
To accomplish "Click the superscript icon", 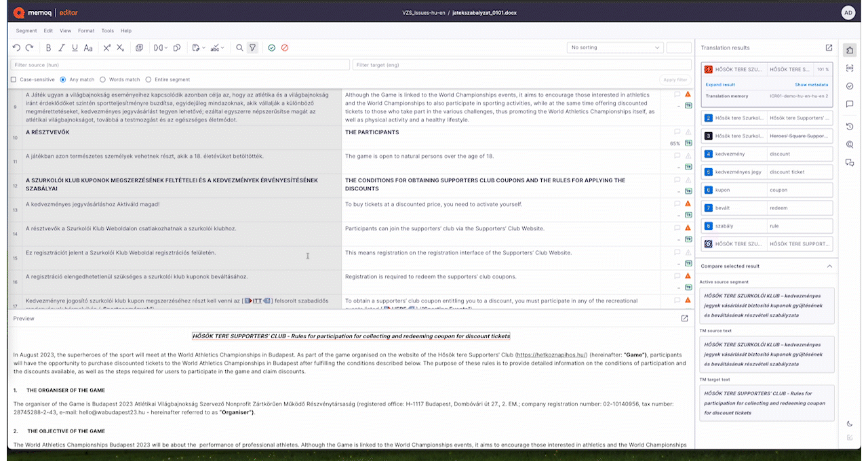I will [x=106, y=47].
